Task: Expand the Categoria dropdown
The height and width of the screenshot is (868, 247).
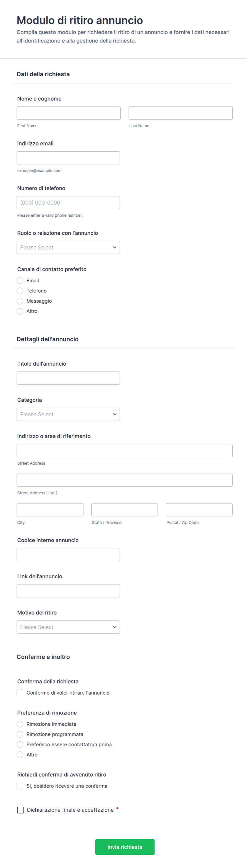Action: (x=68, y=414)
